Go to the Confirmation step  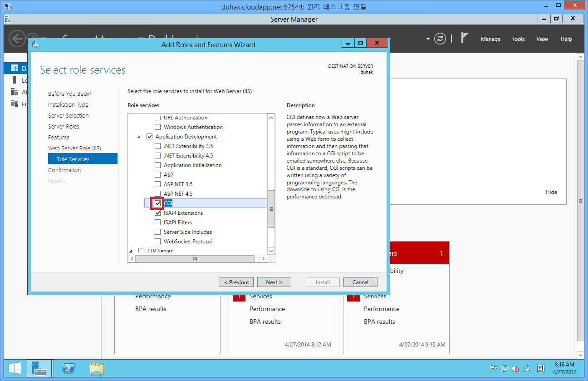pos(64,170)
